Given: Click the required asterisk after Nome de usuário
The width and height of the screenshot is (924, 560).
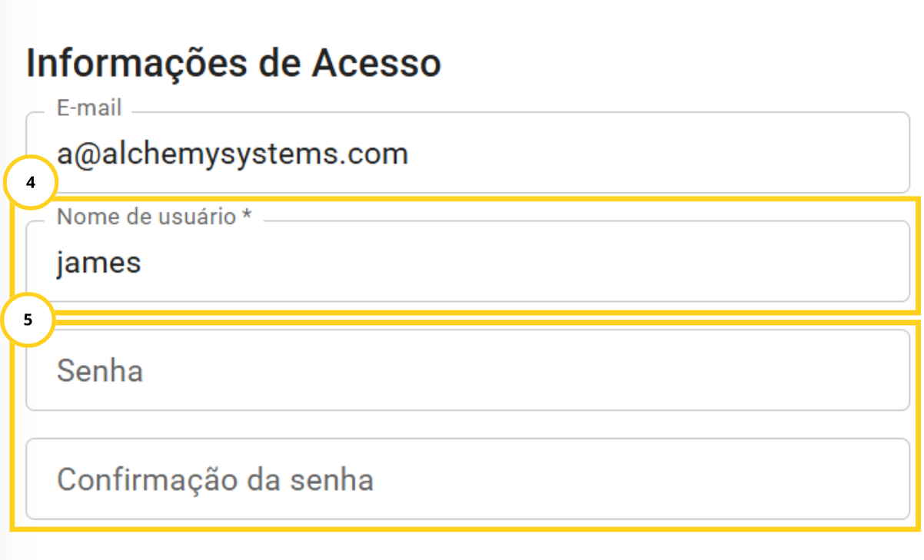Looking at the screenshot, I should click(x=247, y=217).
